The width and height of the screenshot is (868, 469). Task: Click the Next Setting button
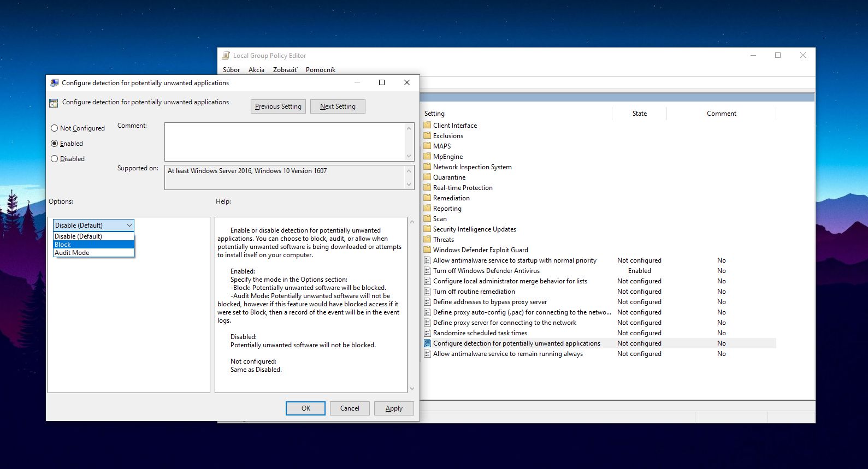pyautogui.click(x=338, y=106)
